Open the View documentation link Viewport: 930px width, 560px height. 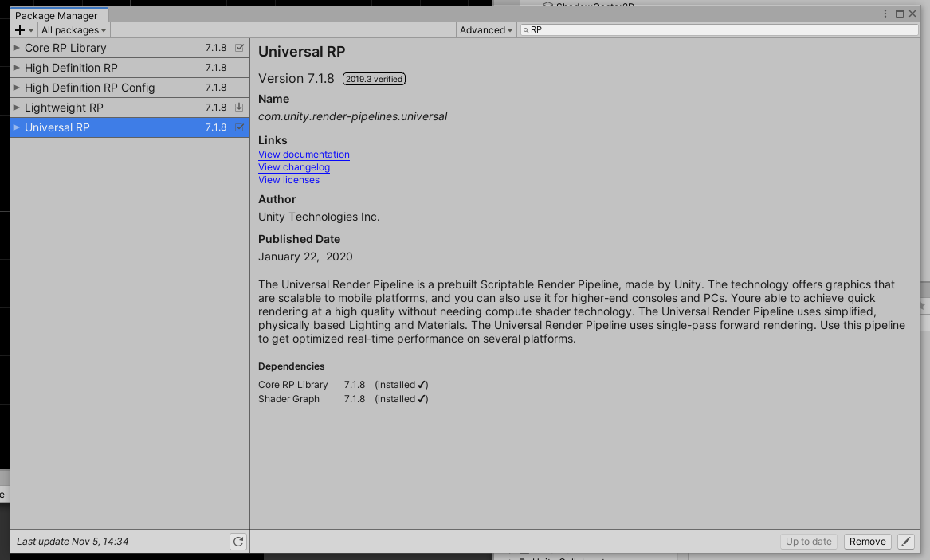pyautogui.click(x=304, y=155)
